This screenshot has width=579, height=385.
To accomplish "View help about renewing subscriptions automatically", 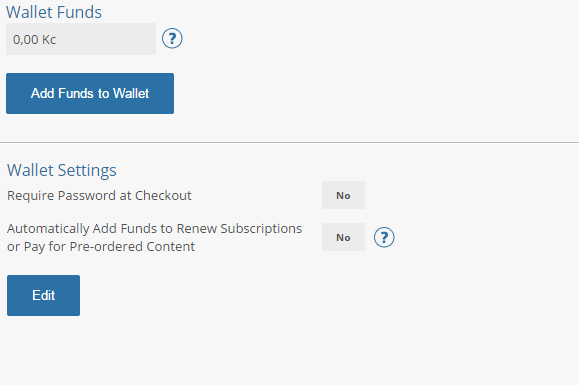I will click(x=384, y=237).
